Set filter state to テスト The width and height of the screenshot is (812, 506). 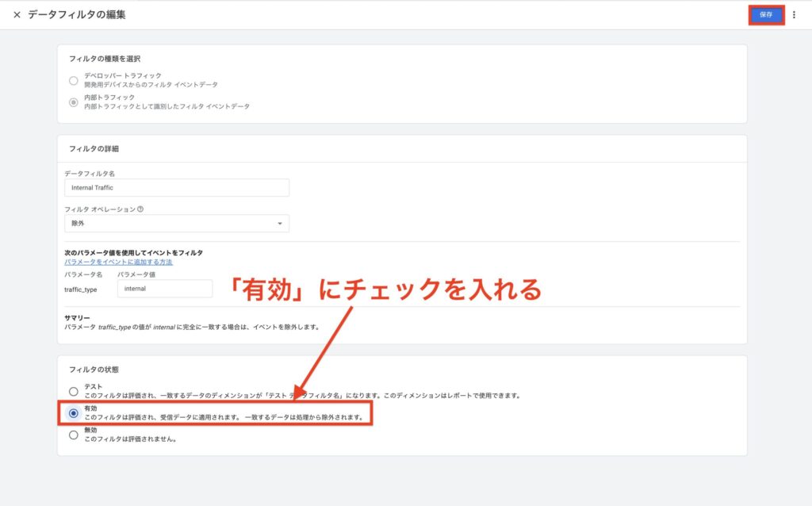click(74, 391)
